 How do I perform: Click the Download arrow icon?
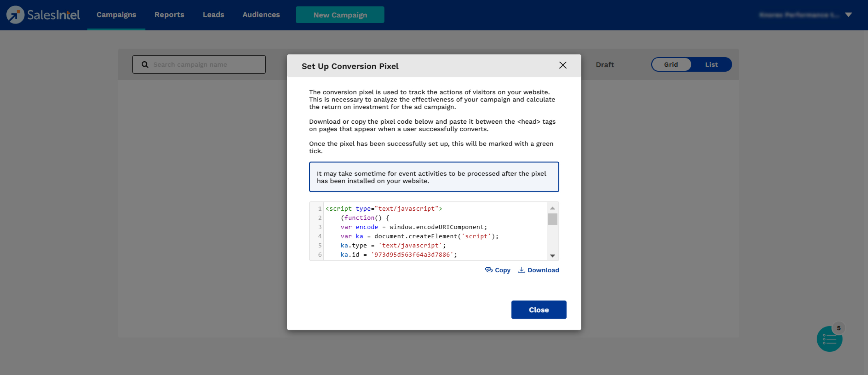point(521,270)
